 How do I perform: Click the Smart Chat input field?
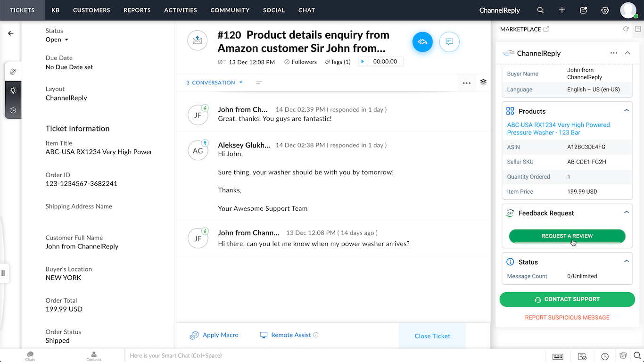click(x=335, y=355)
